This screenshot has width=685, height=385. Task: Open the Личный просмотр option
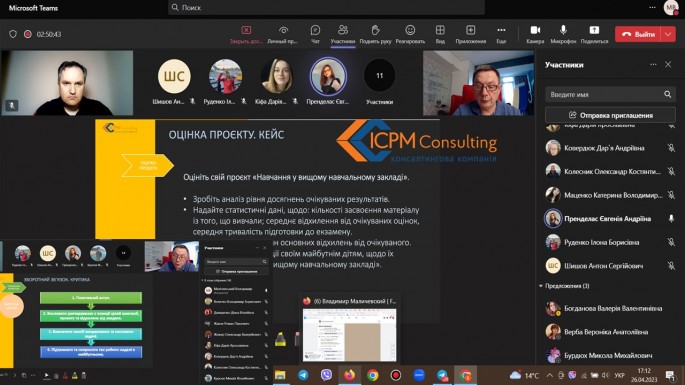tap(283, 34)
